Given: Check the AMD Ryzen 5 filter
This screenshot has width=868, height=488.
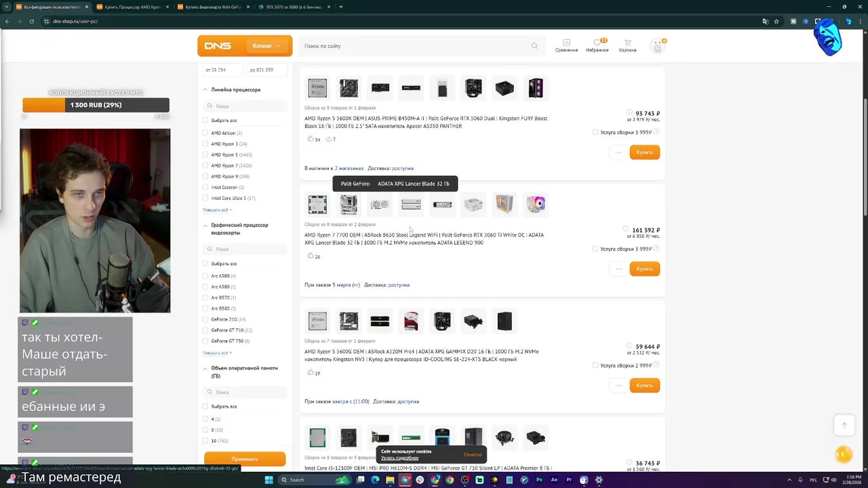Looking at the screenshot, I should [x=205, y=155].
